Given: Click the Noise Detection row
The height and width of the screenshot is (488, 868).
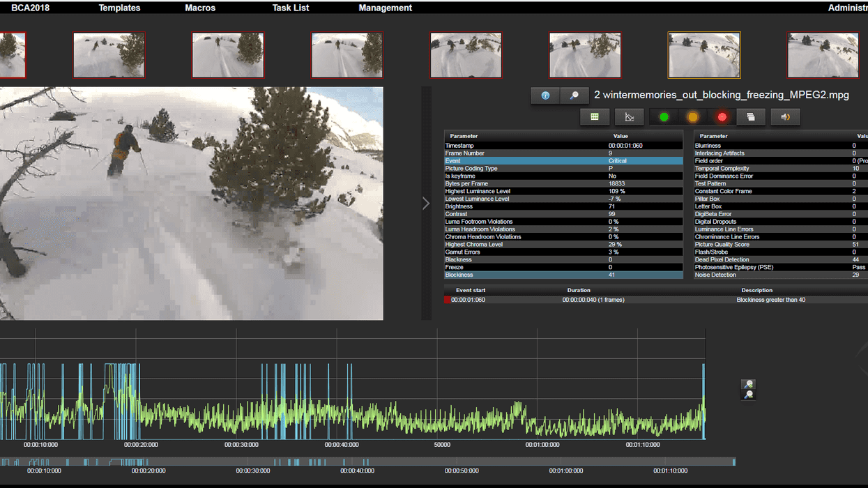Looking at the screenshot, I should (781, 275).
